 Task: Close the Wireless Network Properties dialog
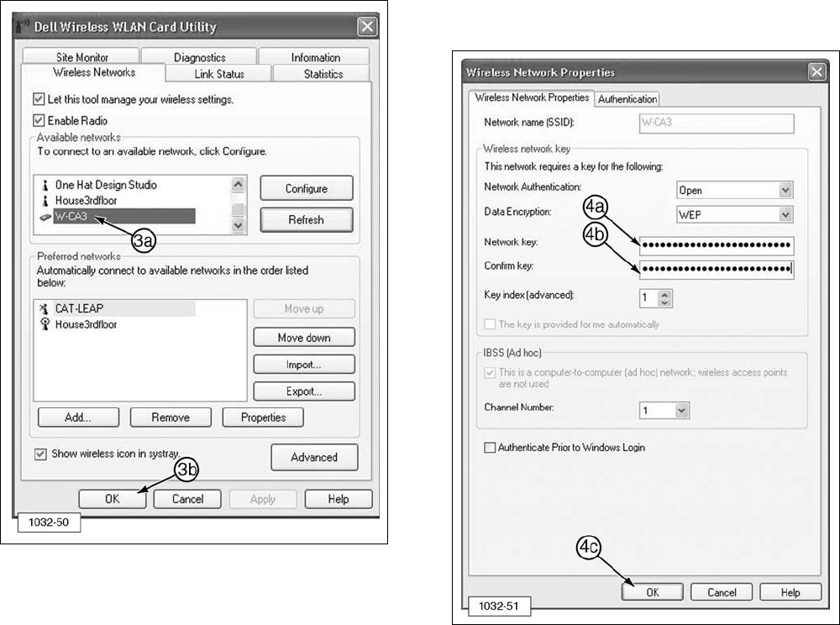(816, 71)
